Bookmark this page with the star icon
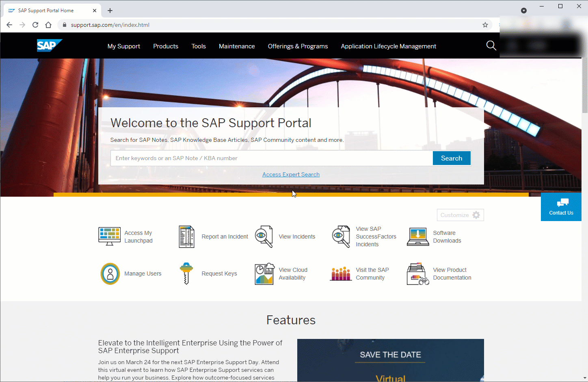588x382 pixels. (x=485, y=25)
